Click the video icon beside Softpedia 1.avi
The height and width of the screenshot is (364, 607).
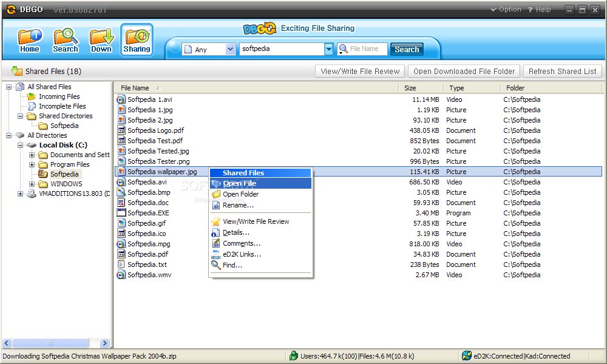coord(121,99)
